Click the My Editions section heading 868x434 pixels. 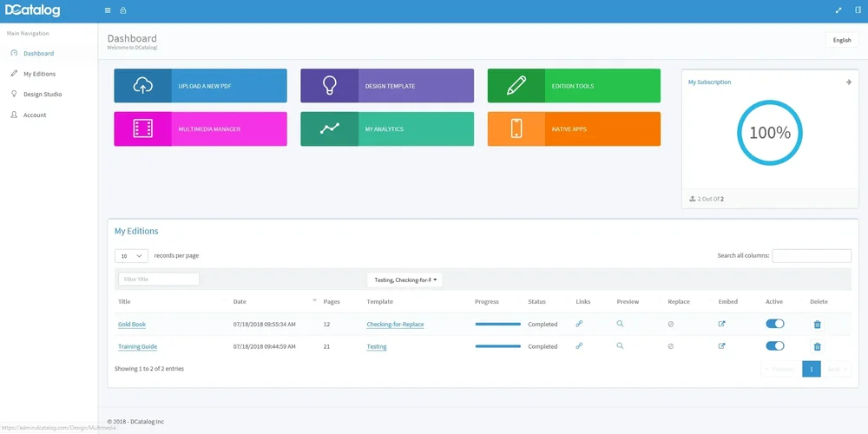click(136, 232)
